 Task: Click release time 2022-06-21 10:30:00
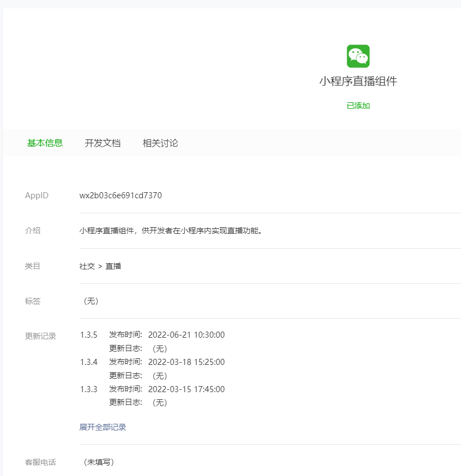(x=186, y=335)
